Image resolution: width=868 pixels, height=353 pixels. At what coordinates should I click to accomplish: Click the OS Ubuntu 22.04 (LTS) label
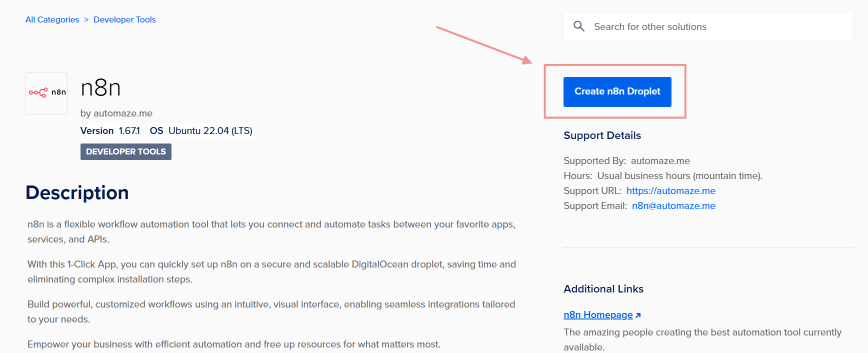pyautogui.click(x=201, y=130)
